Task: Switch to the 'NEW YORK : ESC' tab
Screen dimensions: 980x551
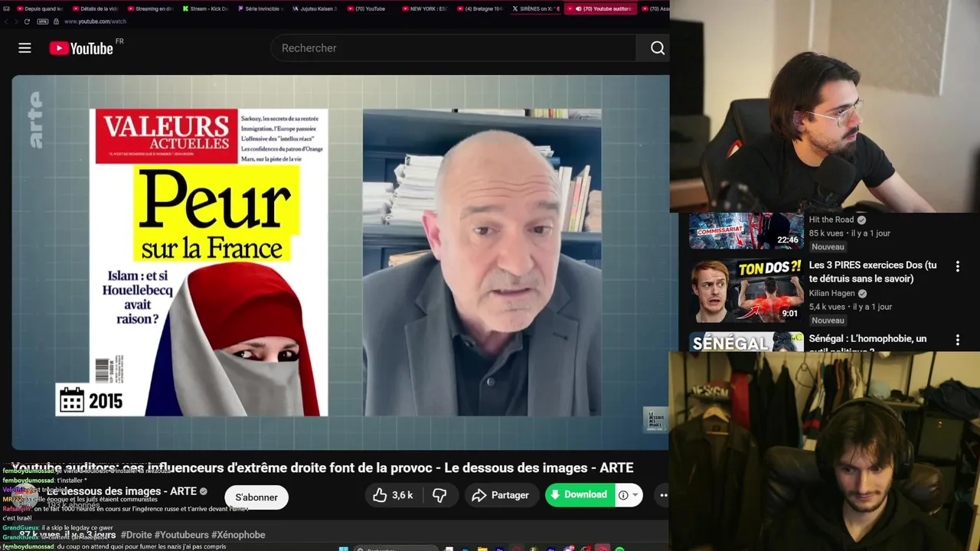Action: pyautogui.click(x=426, y=8)
